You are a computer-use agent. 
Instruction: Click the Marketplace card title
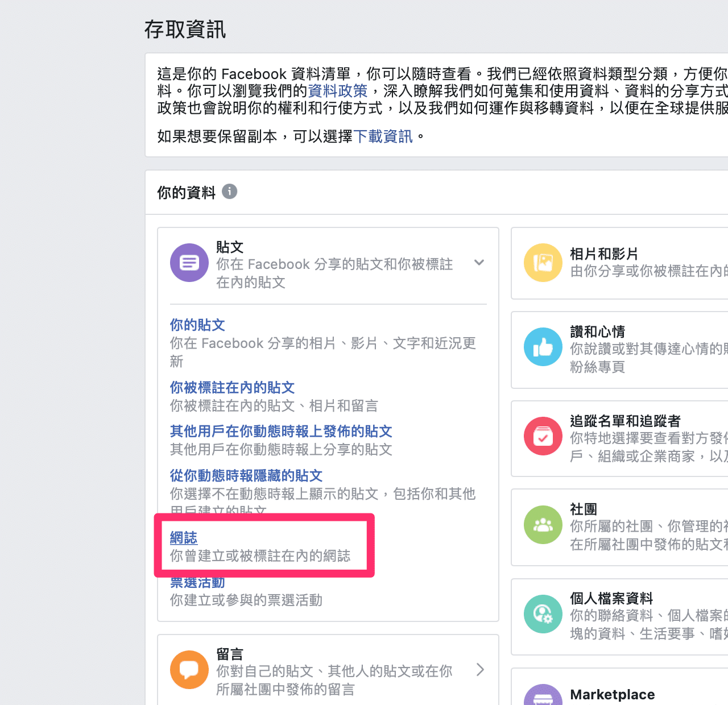click(x=613, y=695)
